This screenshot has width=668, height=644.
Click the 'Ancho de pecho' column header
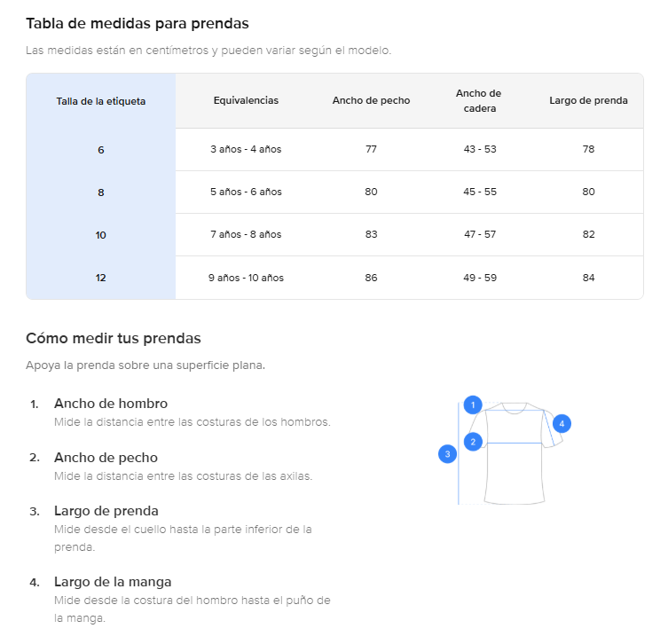point(371,100)
